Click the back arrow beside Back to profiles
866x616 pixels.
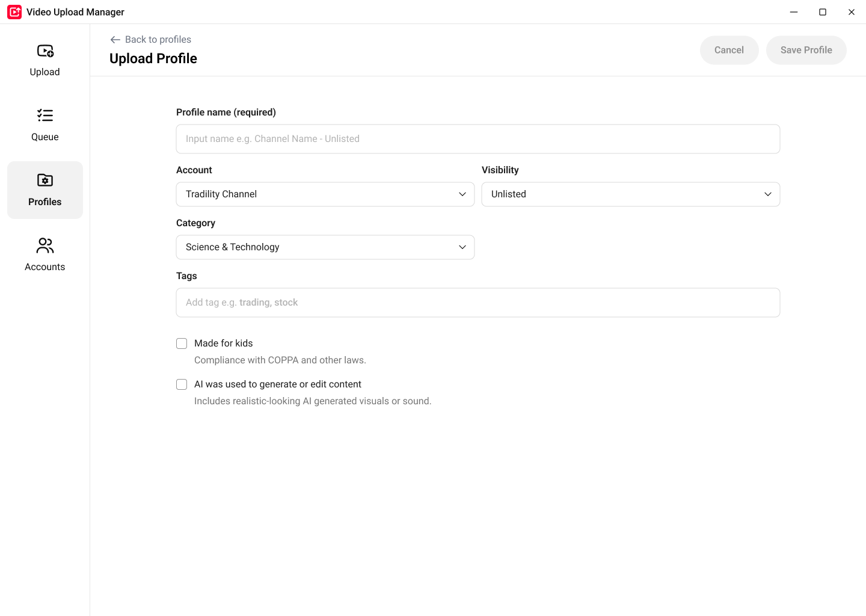point(115,40)
